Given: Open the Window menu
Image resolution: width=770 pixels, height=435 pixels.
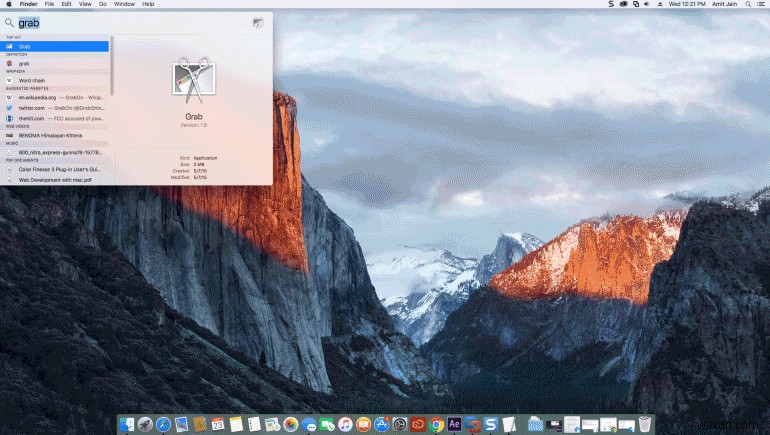Looking at the screenshot, I should [124, 4].
